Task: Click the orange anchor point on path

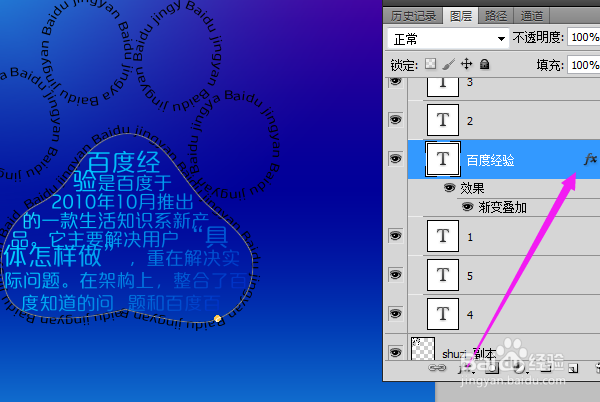Action: point(217,318)
